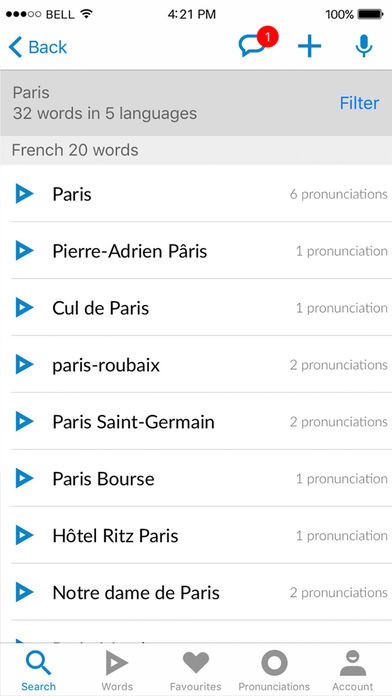Select the Search tab
The width and height of the screenshot is (392, 696).
(x=39, y=670)
